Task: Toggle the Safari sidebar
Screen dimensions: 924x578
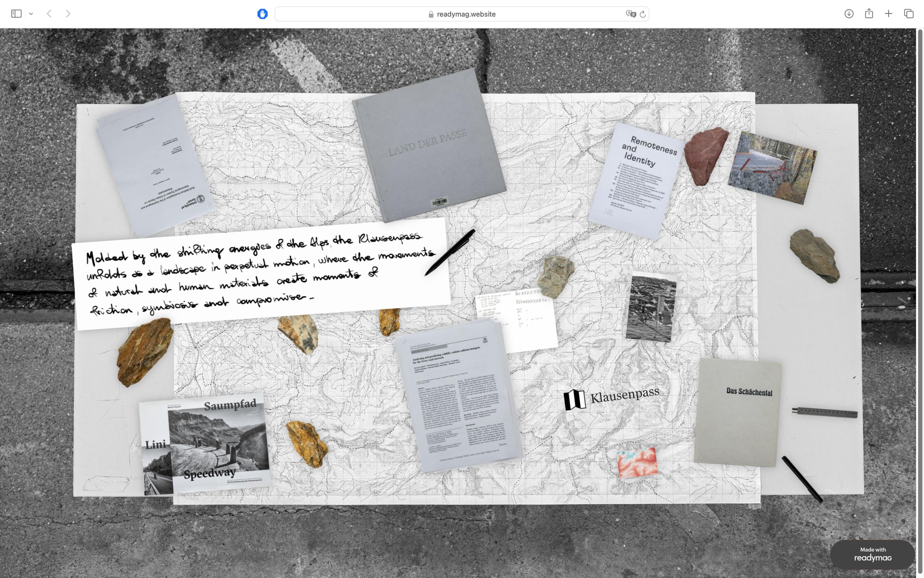Action: pyautogui.click(x=16, y=14)
